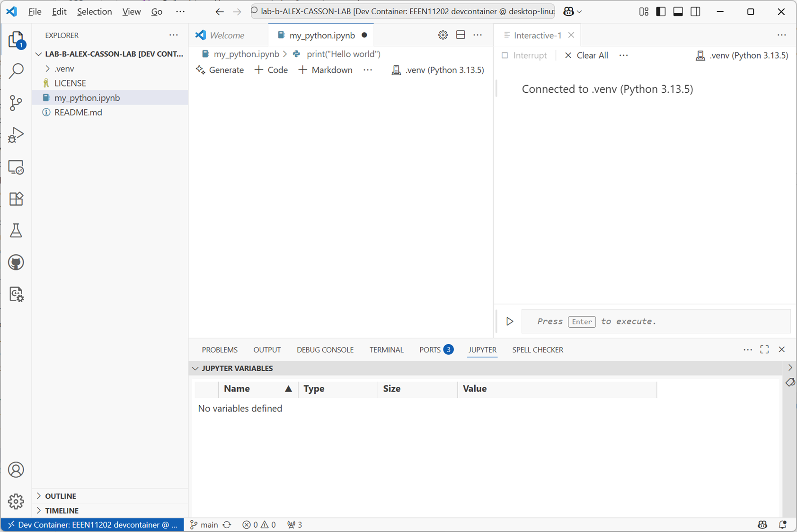Toggle the bottom panel layout button
The image size is (797, 532).
click(x=678, y=11)
